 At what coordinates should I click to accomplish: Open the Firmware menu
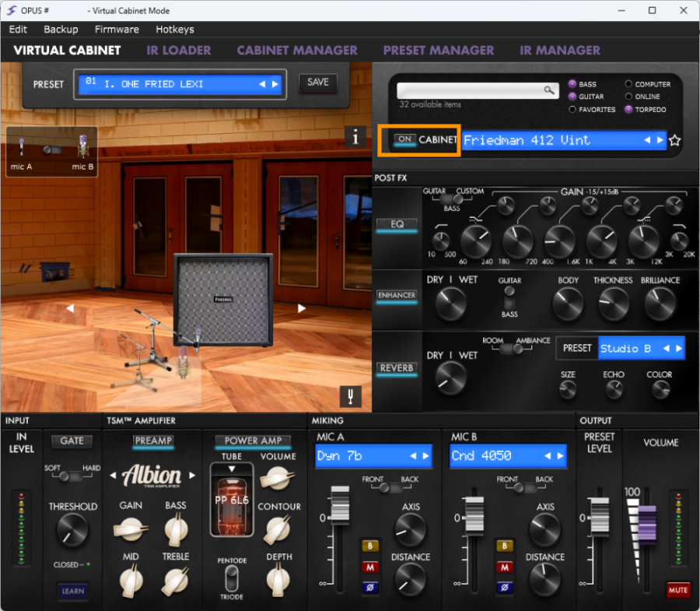click(x=117, y=30)
